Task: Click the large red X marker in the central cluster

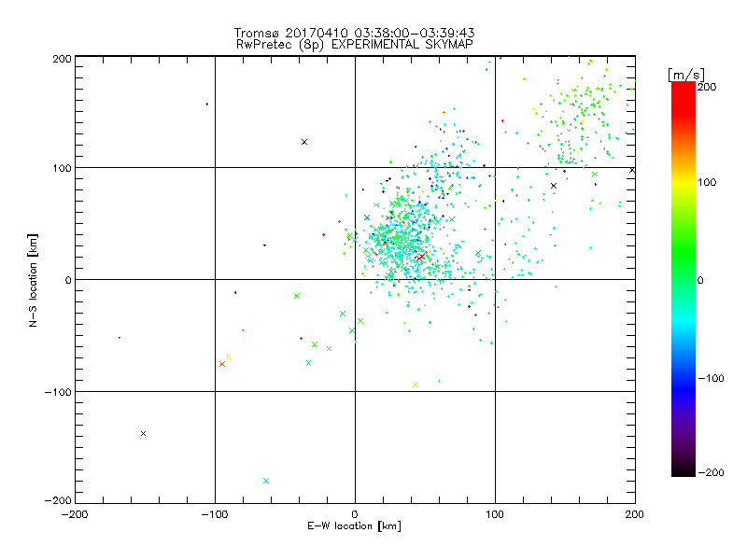Action: (x=420, y=258)
